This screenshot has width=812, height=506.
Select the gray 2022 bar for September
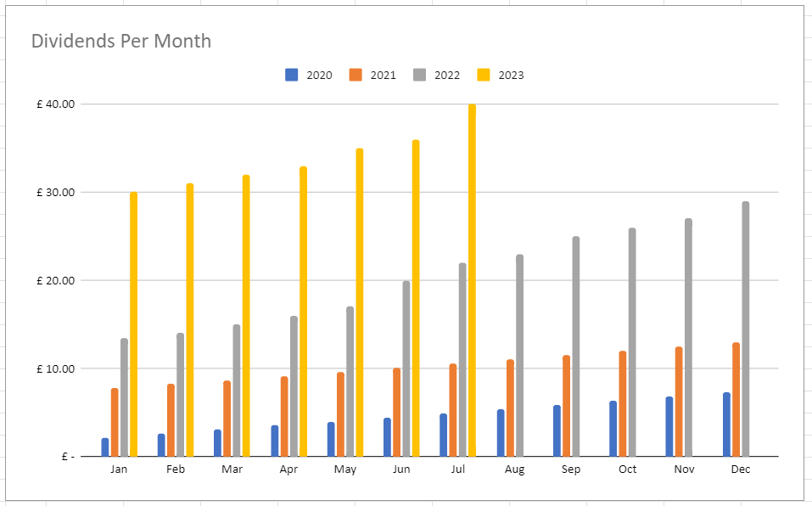(x=576, y=346)
